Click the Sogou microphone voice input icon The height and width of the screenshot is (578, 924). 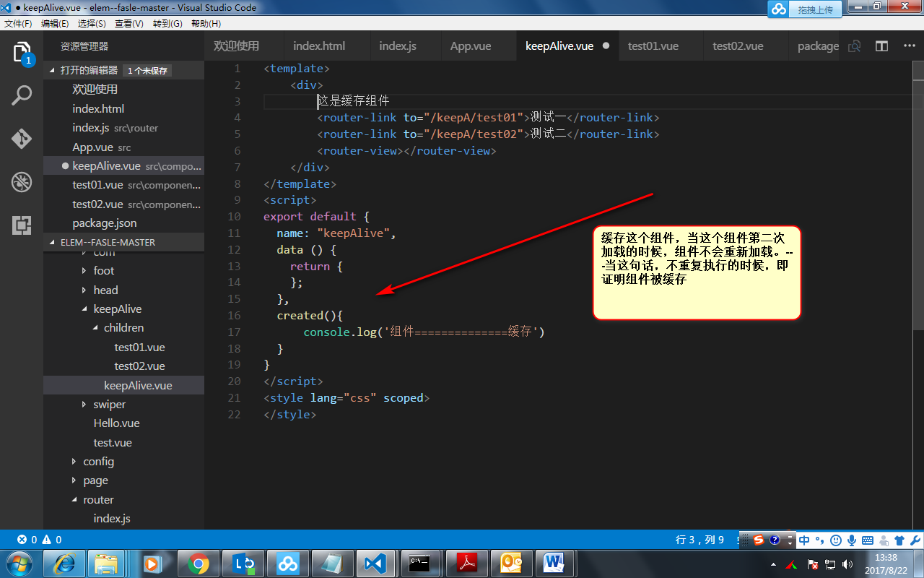(x=852, y=540)
